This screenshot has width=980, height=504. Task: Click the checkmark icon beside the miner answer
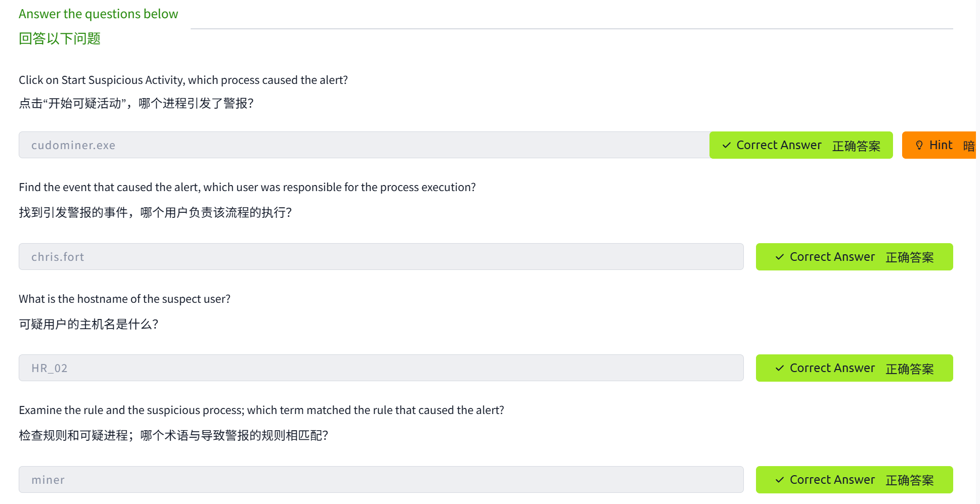(x=780, y=480)
